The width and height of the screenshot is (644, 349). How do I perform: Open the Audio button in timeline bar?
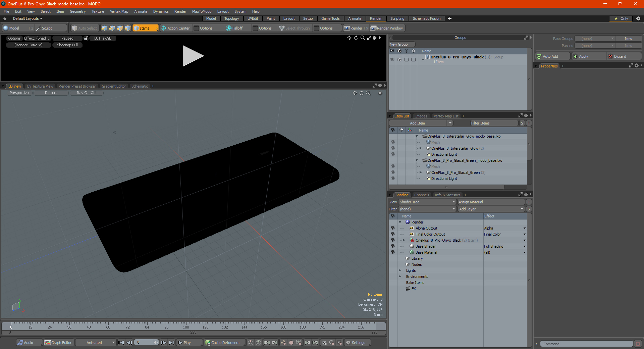click(29, 343)
